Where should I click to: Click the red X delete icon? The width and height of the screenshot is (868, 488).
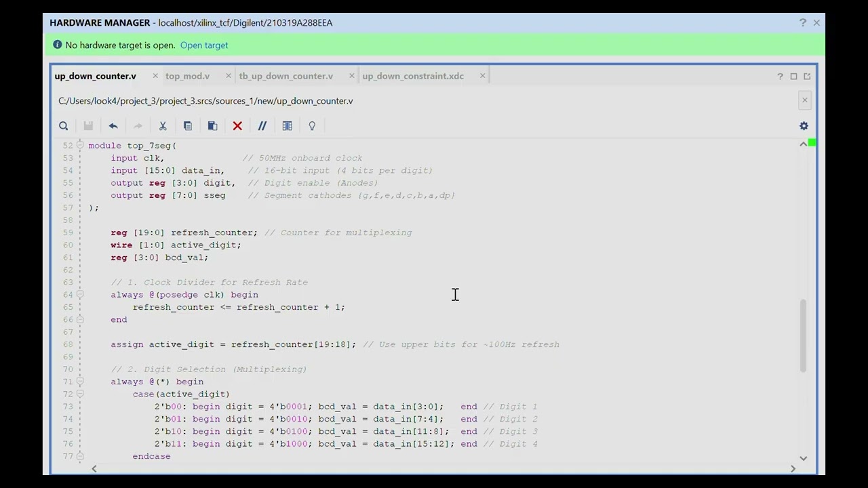[237, 126]
